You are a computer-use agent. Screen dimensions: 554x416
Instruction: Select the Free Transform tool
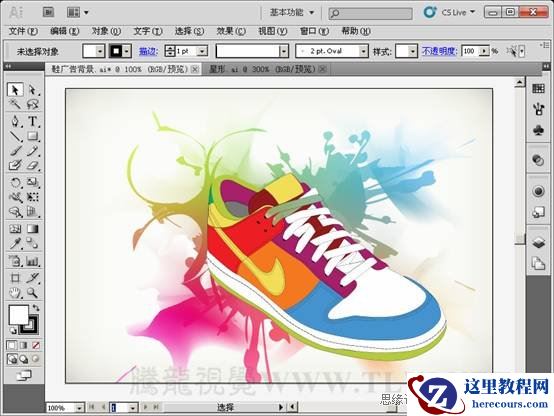click(x=33, y=197)
